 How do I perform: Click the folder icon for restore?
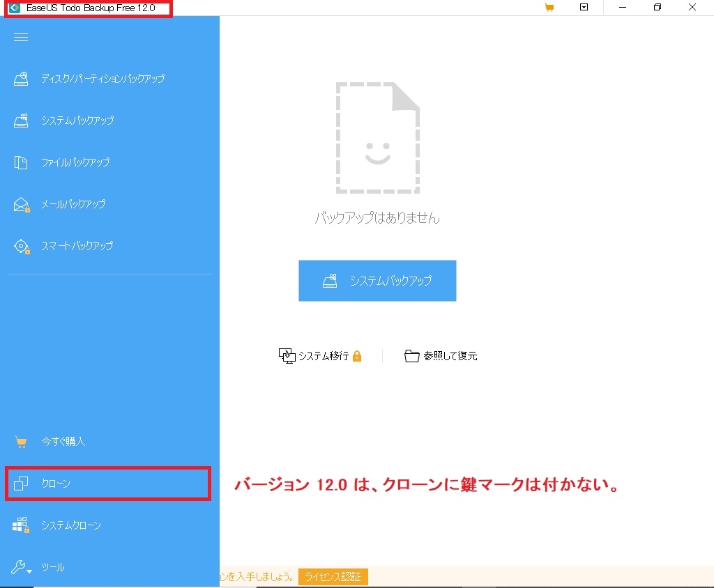point(411,356)
